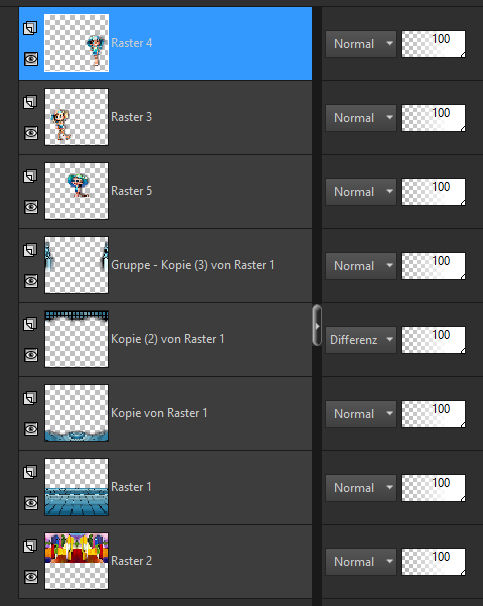Image resolution: width=483 pixels, height=606 pixels.
Task: Click layer type icon of Gruppe - Kopie (3)
Action: [x=30, y=250]
